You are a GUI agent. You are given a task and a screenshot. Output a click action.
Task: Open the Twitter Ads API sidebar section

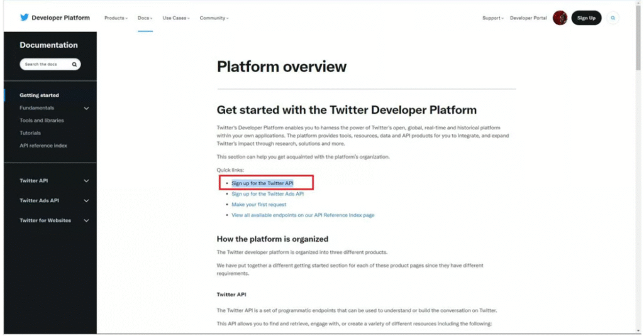coord(39,200)
